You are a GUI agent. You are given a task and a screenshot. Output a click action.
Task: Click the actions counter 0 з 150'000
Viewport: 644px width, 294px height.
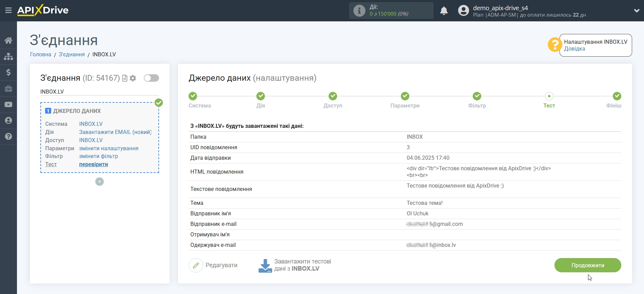pyautogui.click(x=389, y=14)
